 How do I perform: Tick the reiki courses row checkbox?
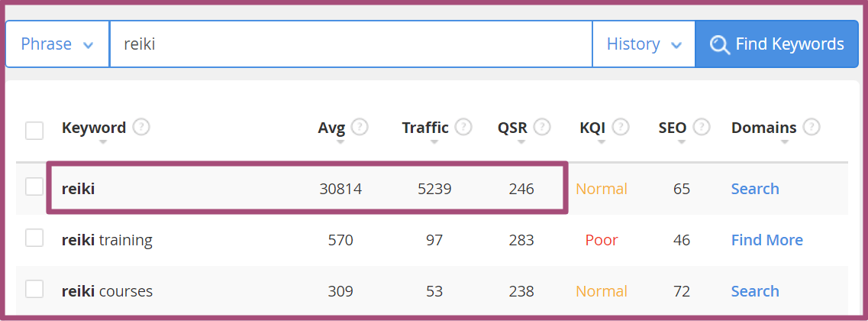pyautogui.click(x=34, y=289)
